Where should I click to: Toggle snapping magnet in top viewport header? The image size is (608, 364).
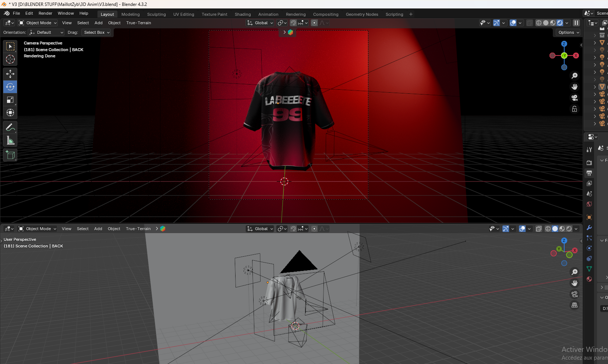(293, 23)
